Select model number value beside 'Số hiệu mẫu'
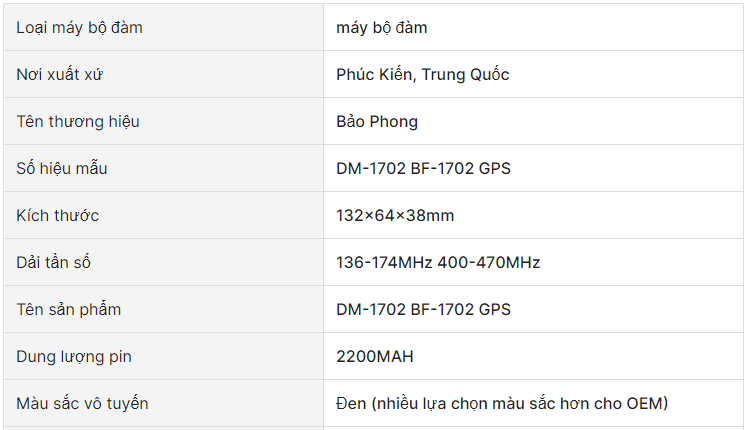Image resolution: width=746 pixels, height=430 pixels. click(423, 168)
